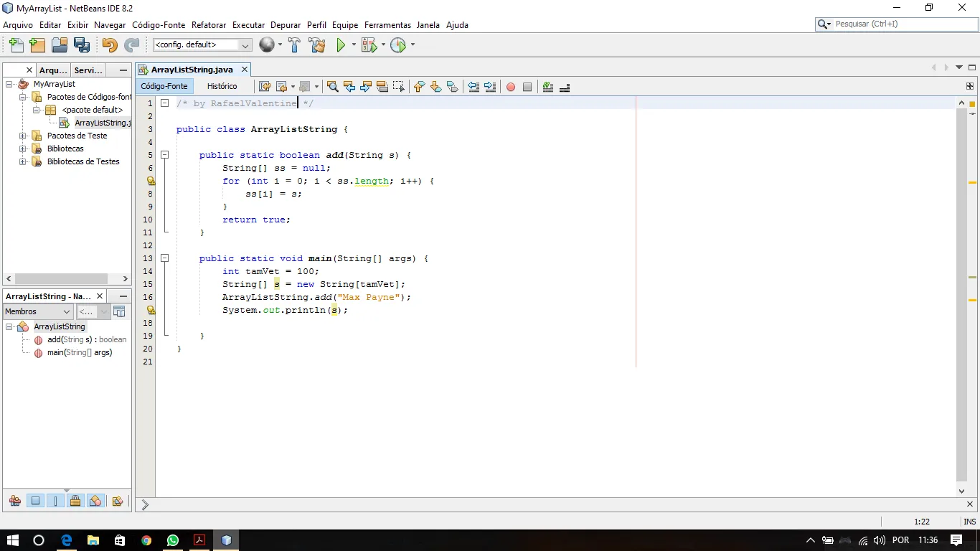The image size is (980, 551).
Task: Open the config. default dropdown
Action: coord(245,45)
